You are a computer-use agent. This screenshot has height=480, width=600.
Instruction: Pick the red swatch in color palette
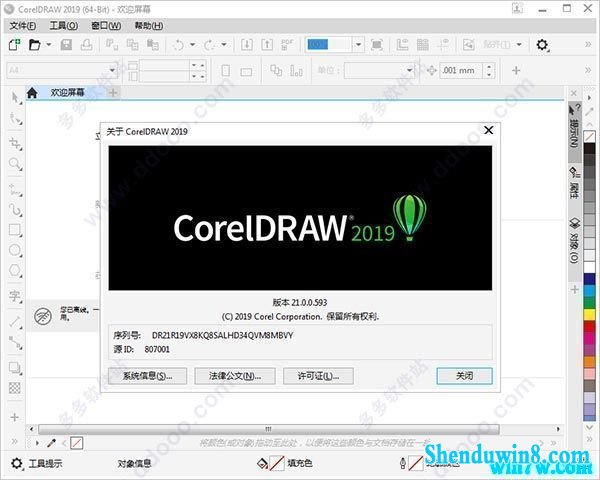pos(590,327)
